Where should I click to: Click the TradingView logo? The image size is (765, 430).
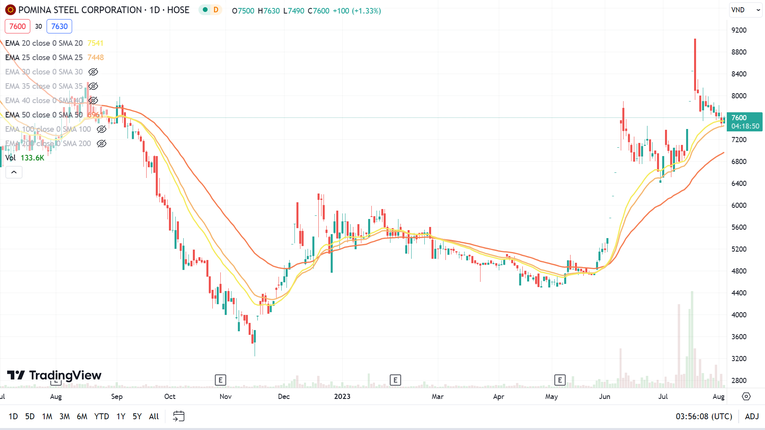(x=54, y=375)
